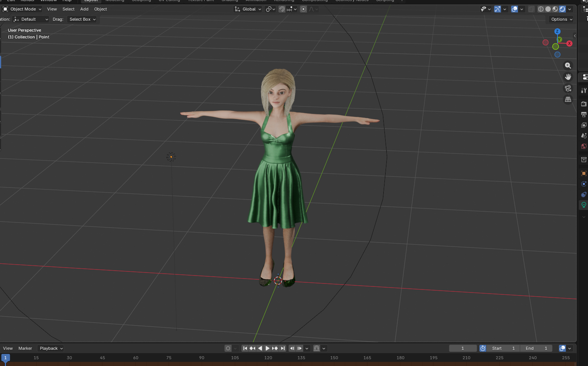The width and height of the screenshot is (588, 366).
Task: Click the Start frame field
Action: 504,348
